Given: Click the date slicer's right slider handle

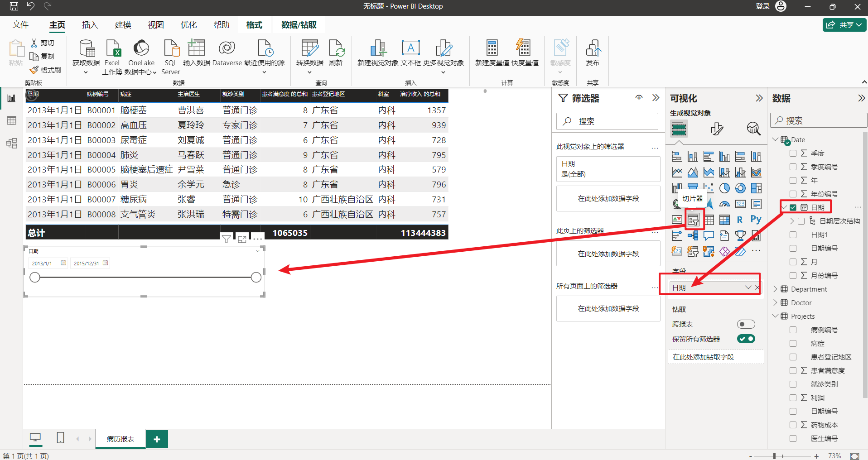Looking at the screenshot, I should pyautogui.click(x=256, y=277).
